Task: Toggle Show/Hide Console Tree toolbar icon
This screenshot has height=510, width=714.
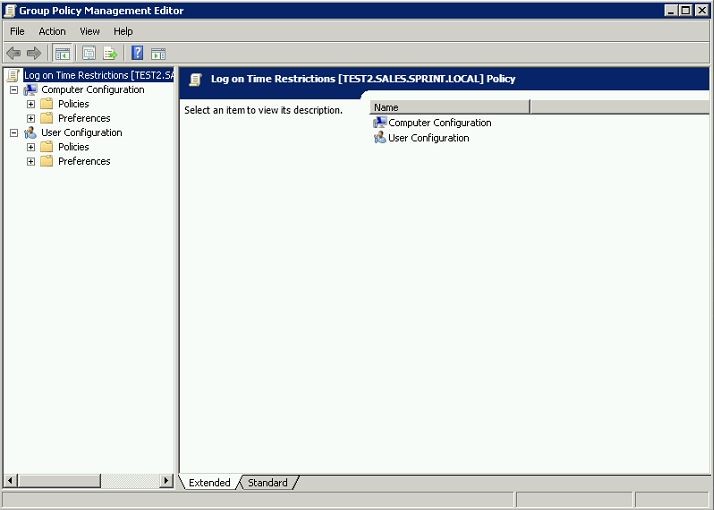Action: tap(62, 53)
